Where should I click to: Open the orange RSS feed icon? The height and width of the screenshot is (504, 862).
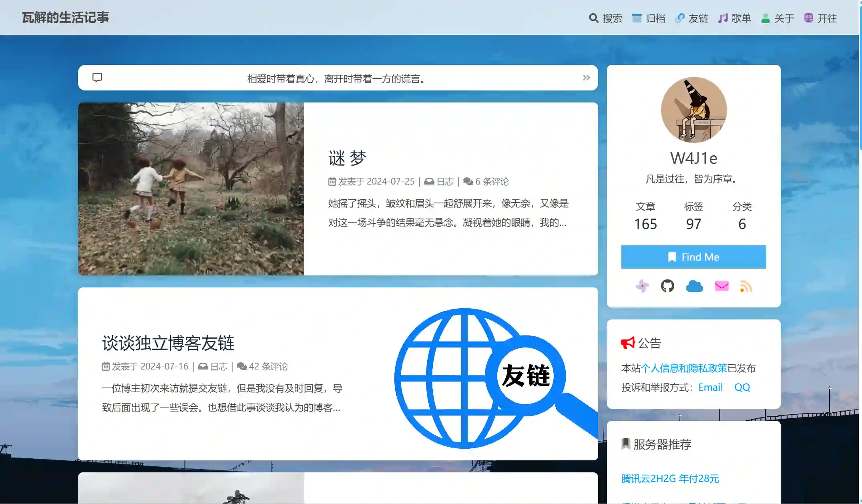point(746,286)
